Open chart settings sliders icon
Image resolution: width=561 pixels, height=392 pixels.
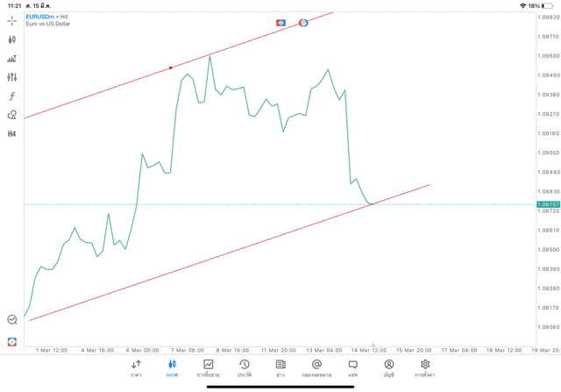[11, 77]
